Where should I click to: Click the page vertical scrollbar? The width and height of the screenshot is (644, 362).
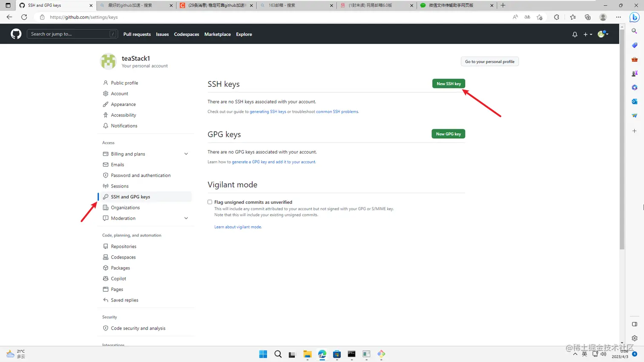pyautogui.click(x=622, y=140)
